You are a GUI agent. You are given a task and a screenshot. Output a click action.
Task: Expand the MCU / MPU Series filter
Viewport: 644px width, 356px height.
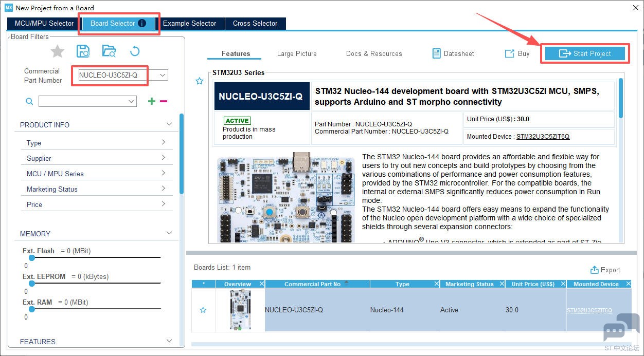pyautogui.click(x=164, y=173)
